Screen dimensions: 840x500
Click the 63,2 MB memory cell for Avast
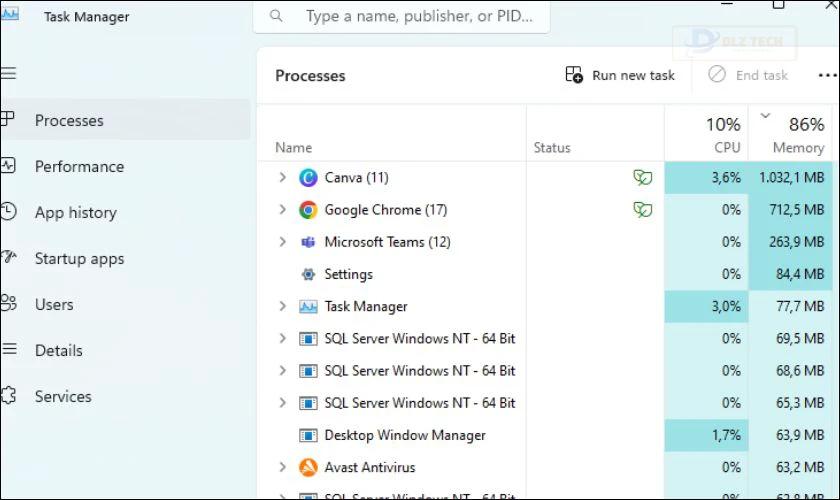click(791, 467)
